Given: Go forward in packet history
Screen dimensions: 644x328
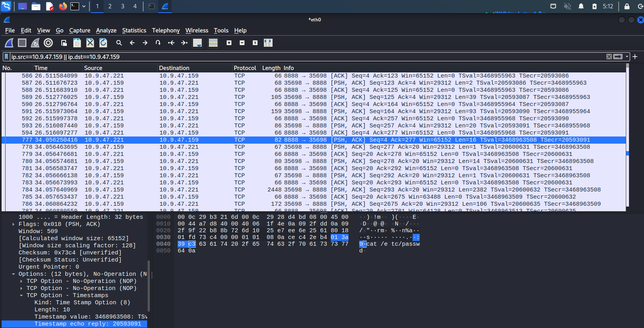Looking at the screenshot, I should 145,43.
